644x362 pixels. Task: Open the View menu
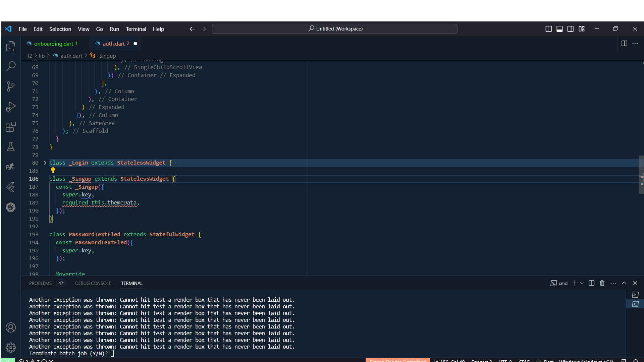pyautogui.click(x=84, y=29)
